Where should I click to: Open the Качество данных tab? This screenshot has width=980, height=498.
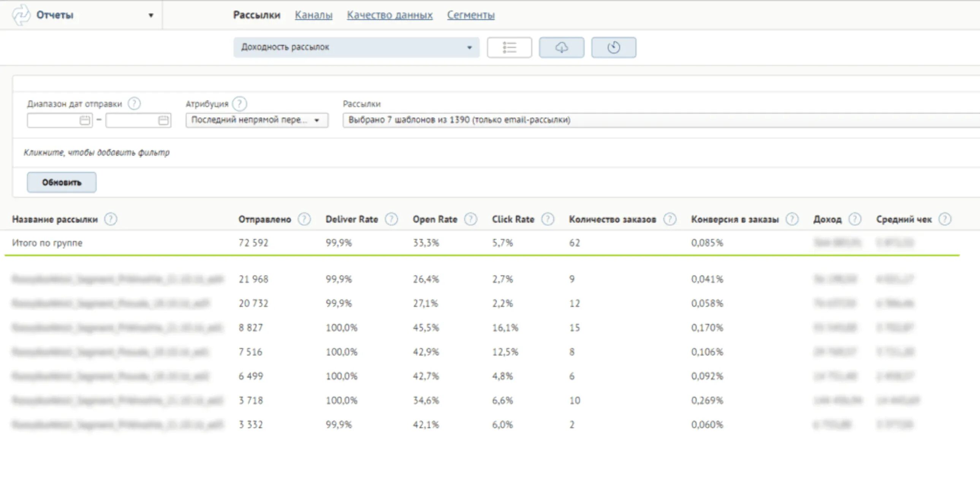(389, 15)
